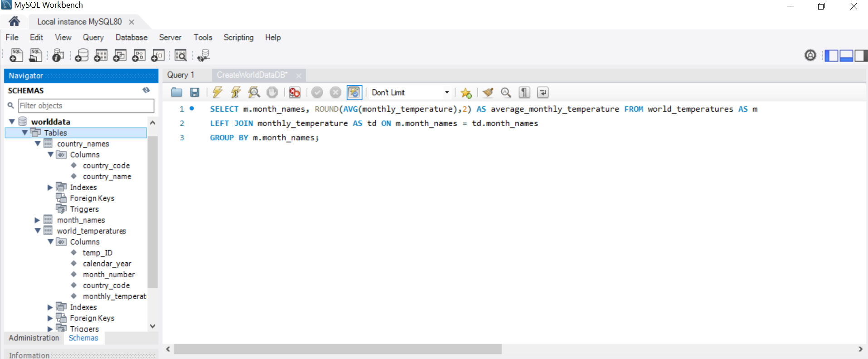Toggle autocommit mode button
The width and height of the screenshot is (868, 359).
tap(354, 93)
